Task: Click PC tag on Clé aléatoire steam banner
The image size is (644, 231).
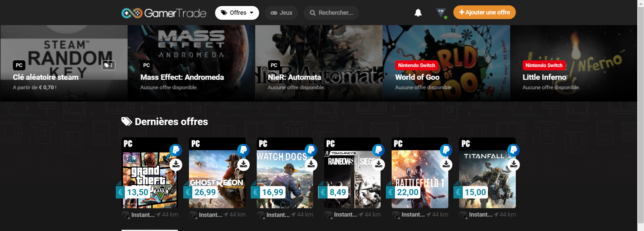Action: pos(19,65)
